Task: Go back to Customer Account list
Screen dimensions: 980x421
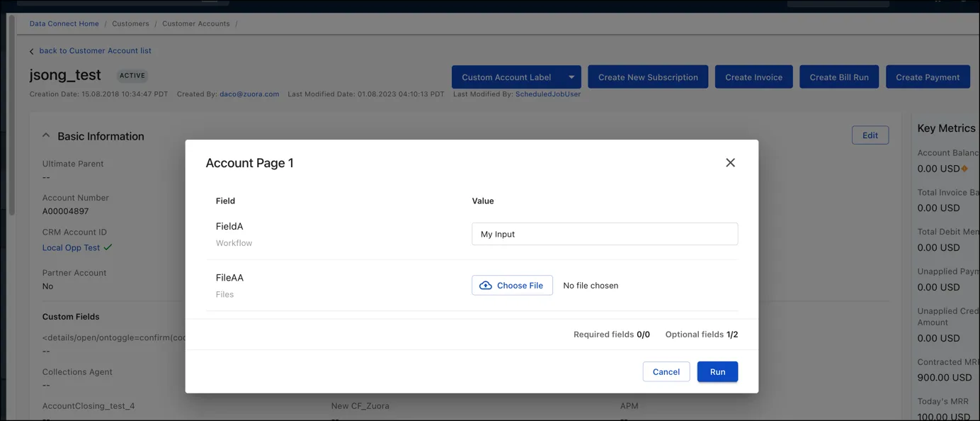Action: click(96, 51)
